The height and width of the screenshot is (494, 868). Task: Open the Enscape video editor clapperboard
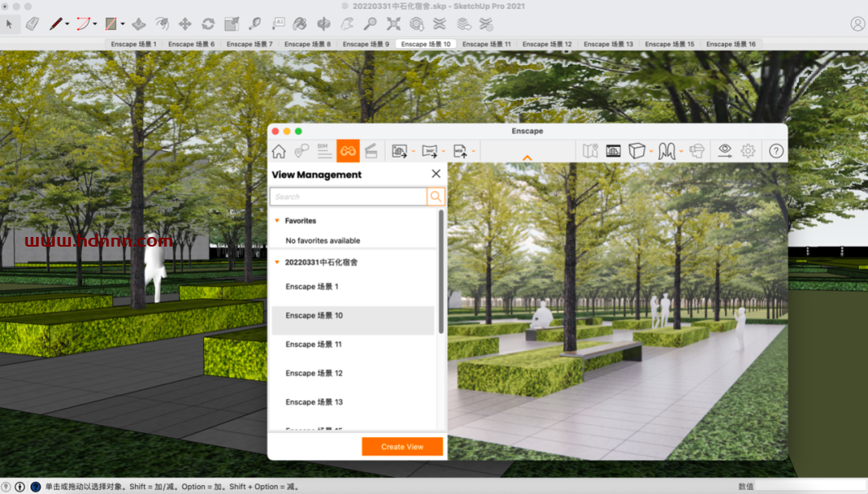pos(371,151)
